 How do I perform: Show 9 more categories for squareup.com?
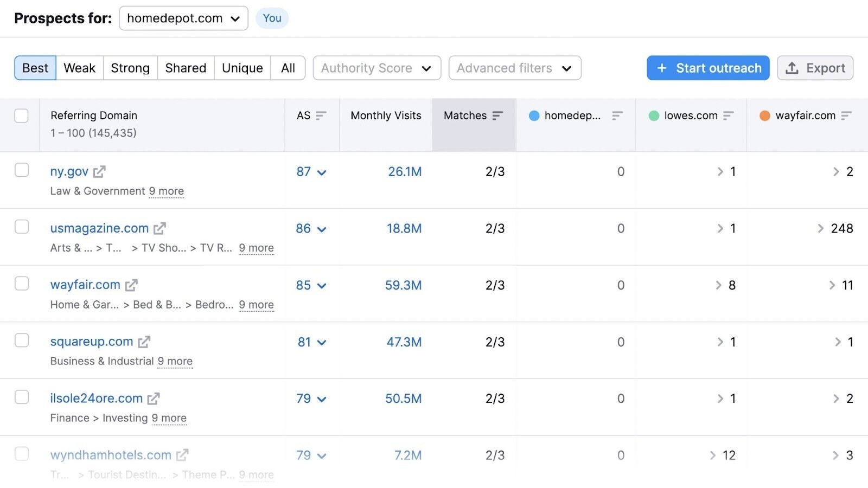175,362
